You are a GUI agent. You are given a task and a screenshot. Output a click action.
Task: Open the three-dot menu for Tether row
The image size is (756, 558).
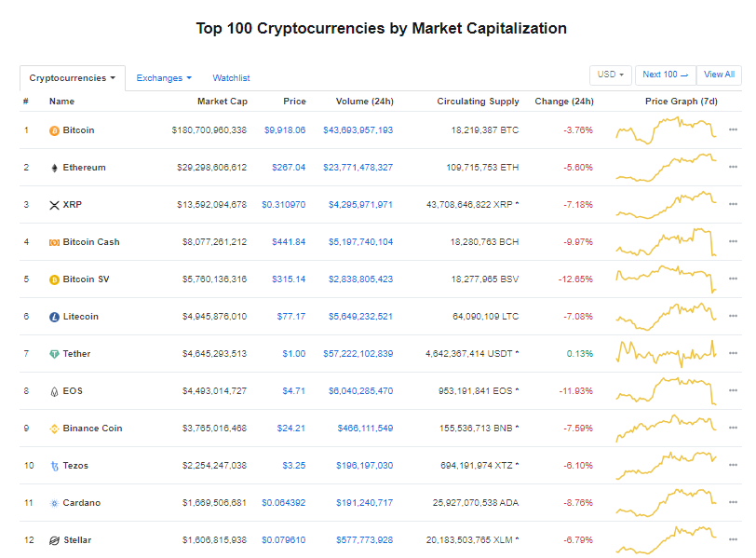pos(733,353)
